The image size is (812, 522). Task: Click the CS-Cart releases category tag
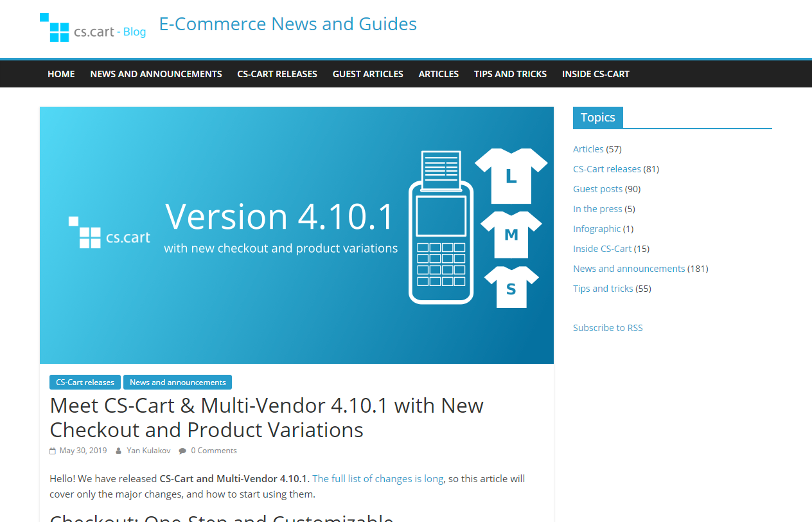click(85, 382)
